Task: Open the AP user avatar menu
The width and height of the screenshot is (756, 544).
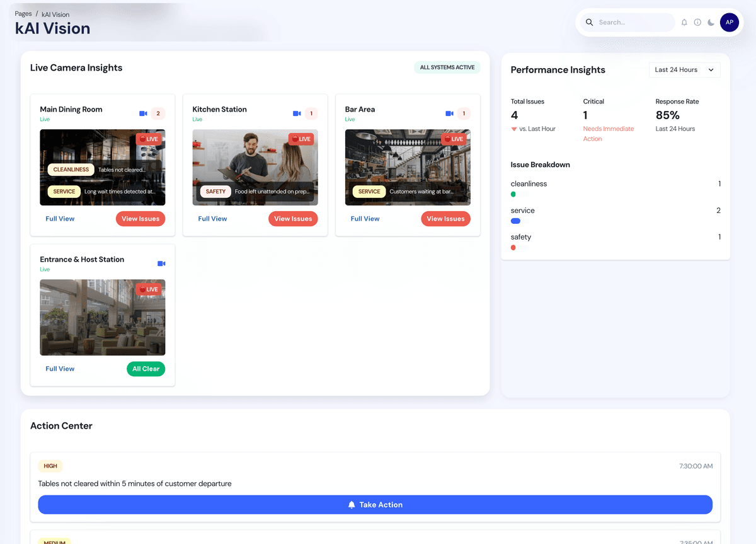Action: [x=730, y=22]
